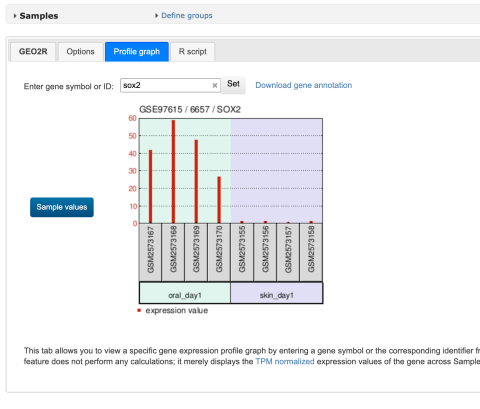The width and height of the screenshot is (480, 409).
Task: Click the y-axis value 30
Action: [132, 171]
